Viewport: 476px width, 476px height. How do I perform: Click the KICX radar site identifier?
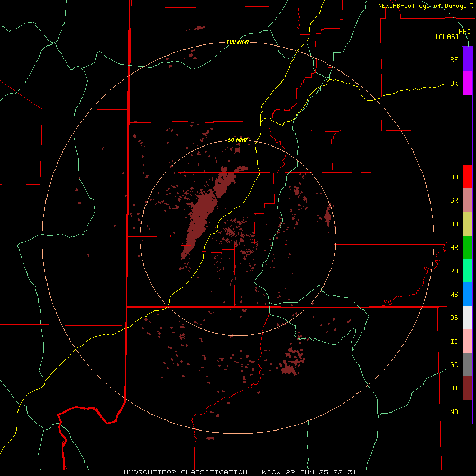[271, 472]
